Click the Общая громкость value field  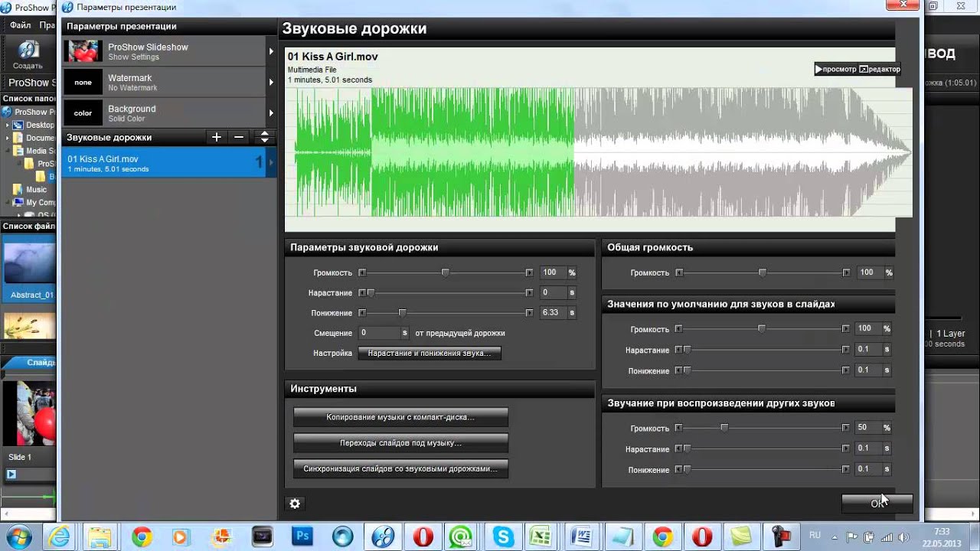tap(870, 272)
